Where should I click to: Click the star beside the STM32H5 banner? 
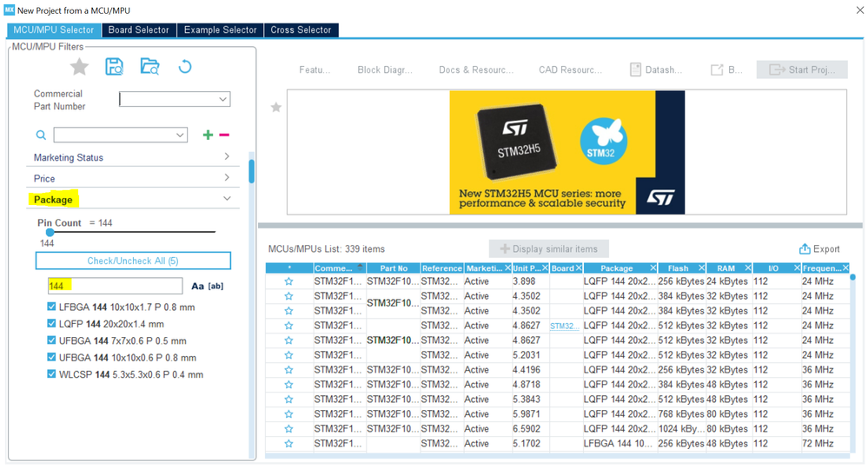tap(275, 108)
